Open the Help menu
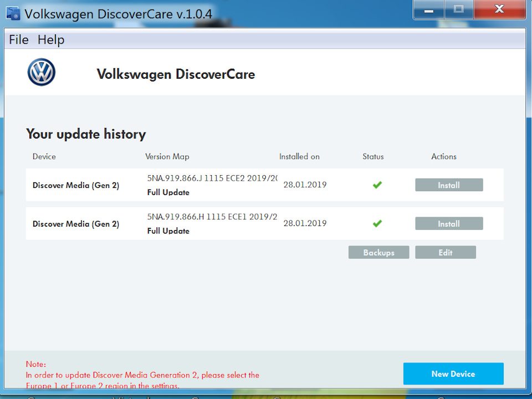The height and width of the screenshot is (399, 532). pyautogui.click(x=51, y=40)
